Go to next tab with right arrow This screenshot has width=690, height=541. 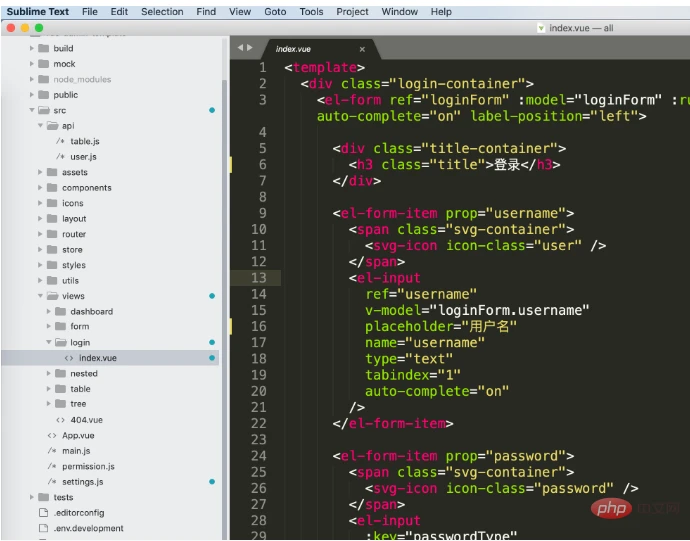point(250,48)
